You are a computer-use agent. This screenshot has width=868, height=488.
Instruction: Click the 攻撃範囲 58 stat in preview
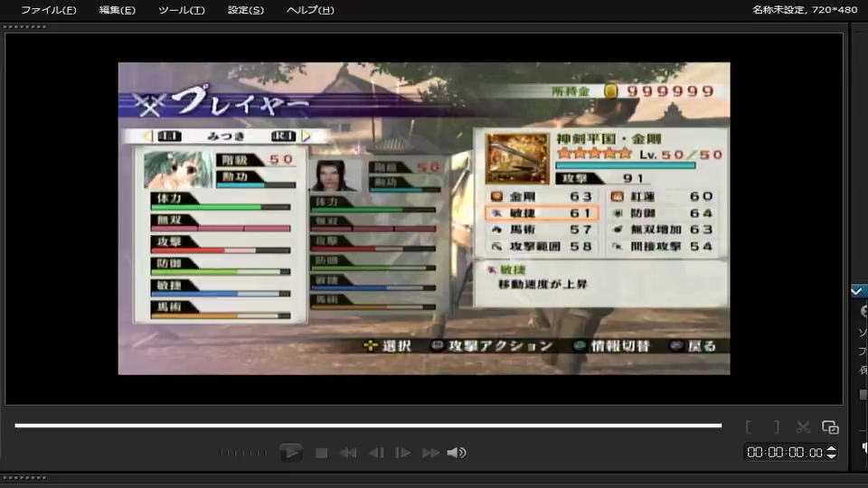[x=542, y=246]
